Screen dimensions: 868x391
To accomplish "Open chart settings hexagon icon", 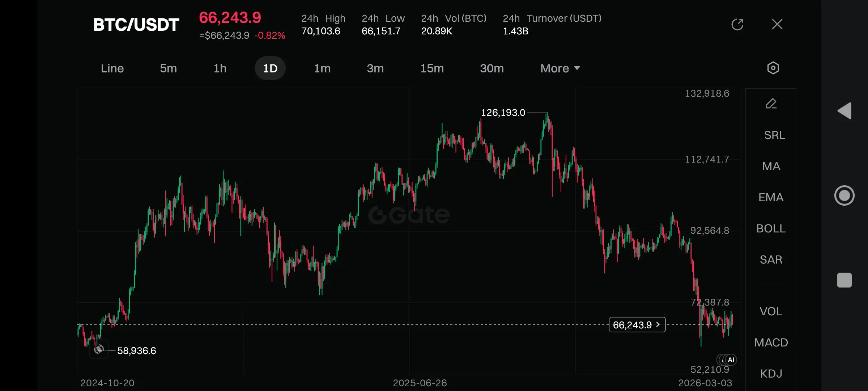I will coord(773,68).
